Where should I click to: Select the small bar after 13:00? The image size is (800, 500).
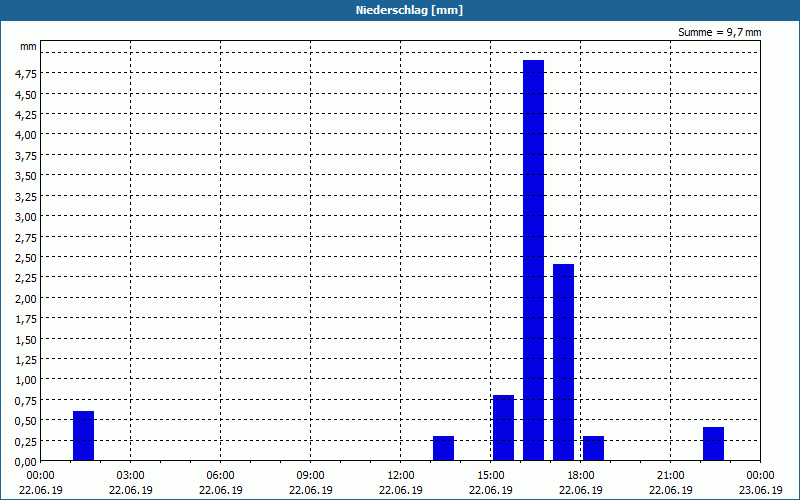tap(443, 448)
